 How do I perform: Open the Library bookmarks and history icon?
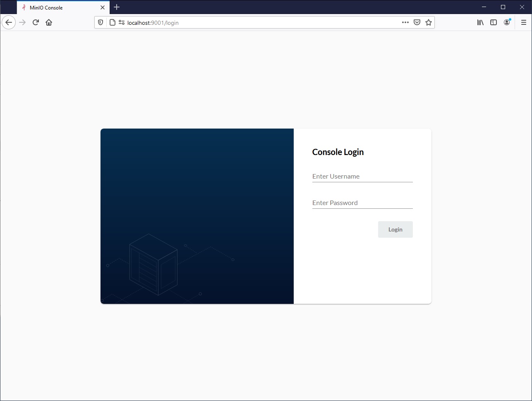pyautogui.click(x=480, y=22)
